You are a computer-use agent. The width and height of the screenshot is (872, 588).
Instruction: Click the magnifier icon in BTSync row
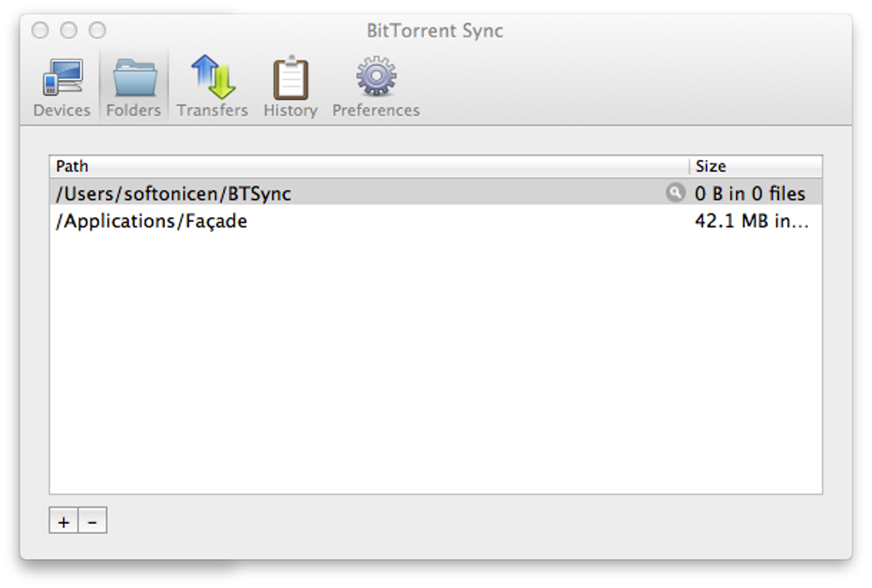(675, 193)
